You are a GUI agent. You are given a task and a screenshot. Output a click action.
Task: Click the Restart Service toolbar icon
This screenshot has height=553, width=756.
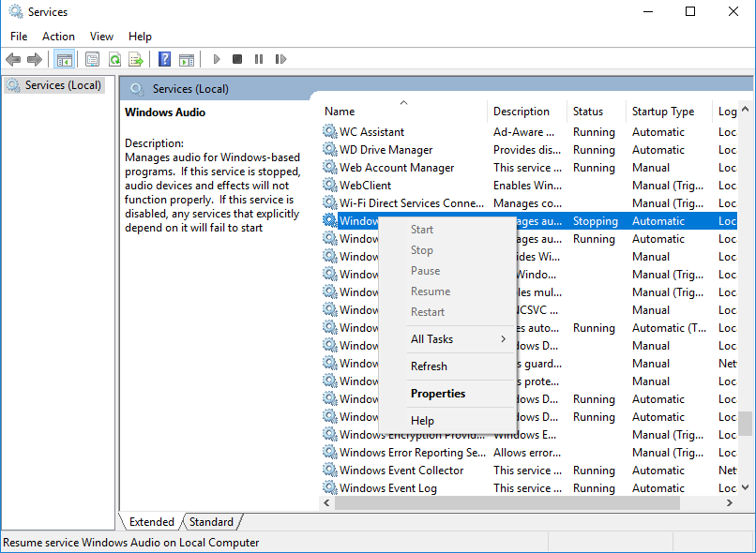tap(280, 59)
